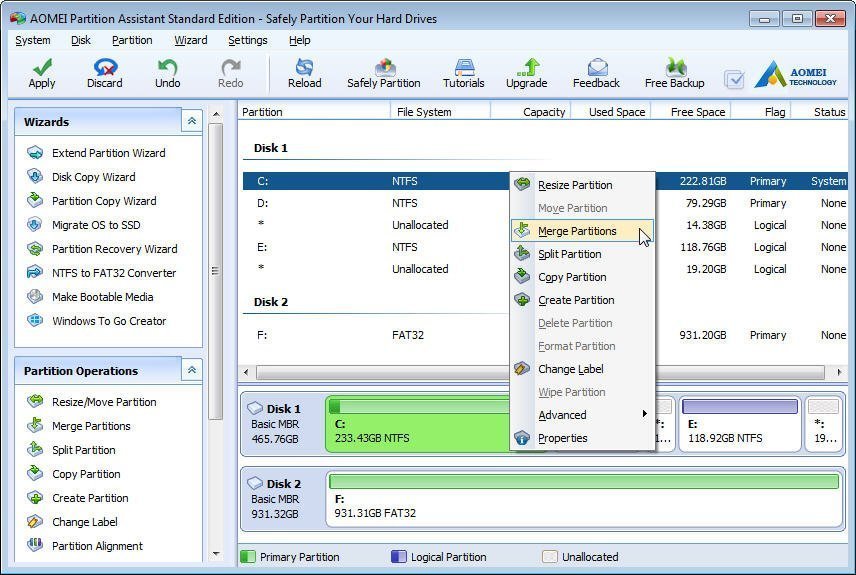Choose Copy Partition from context menu

tap(582, 277)
